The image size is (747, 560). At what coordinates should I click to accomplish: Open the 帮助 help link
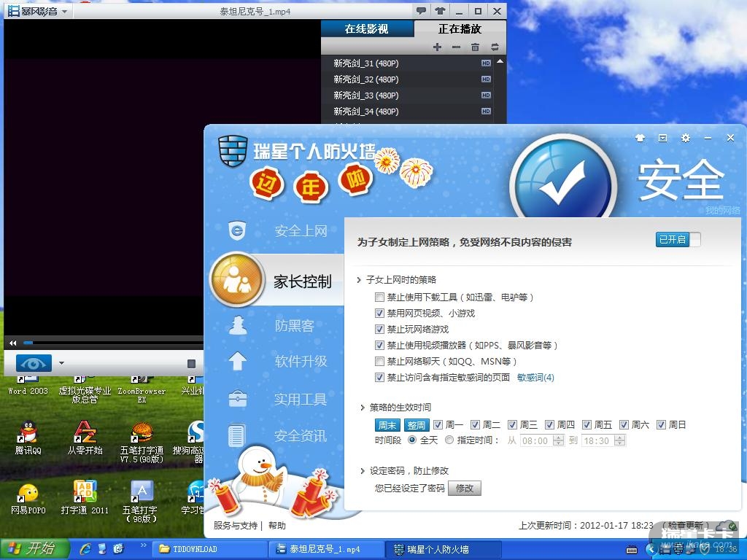[276, 525]
